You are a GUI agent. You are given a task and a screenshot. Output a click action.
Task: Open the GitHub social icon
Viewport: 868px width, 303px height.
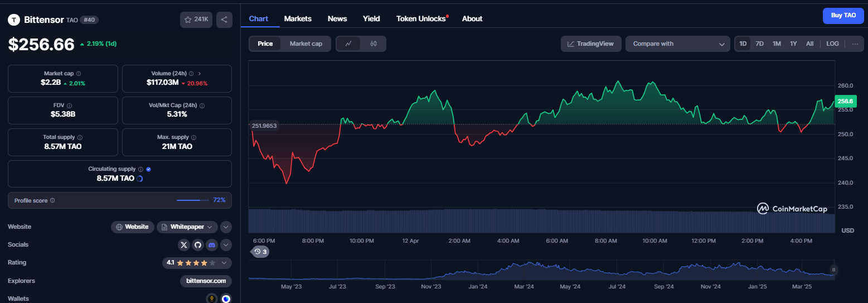pyautogui.click(x=198, y=244)
